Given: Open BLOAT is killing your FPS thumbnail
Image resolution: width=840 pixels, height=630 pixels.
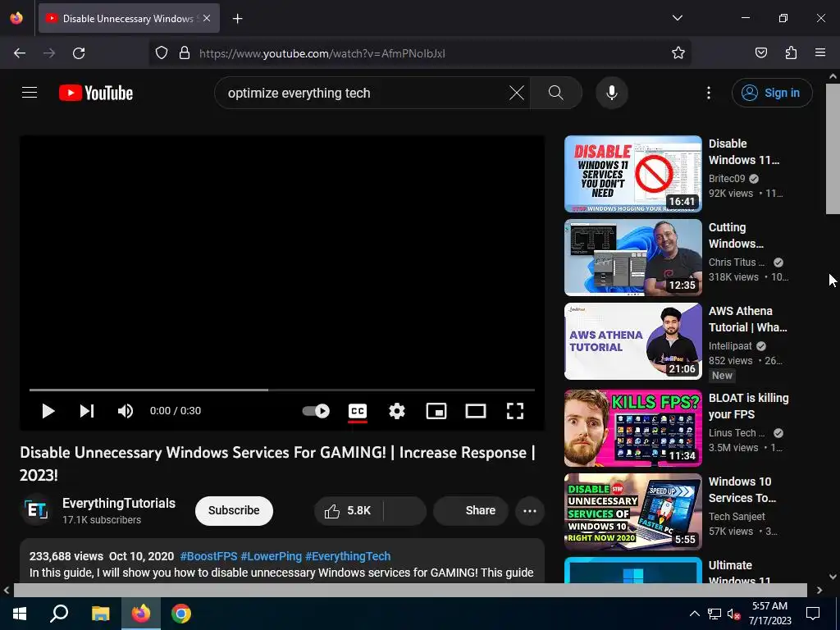Looking at the screenshot, I should point(632,428).
